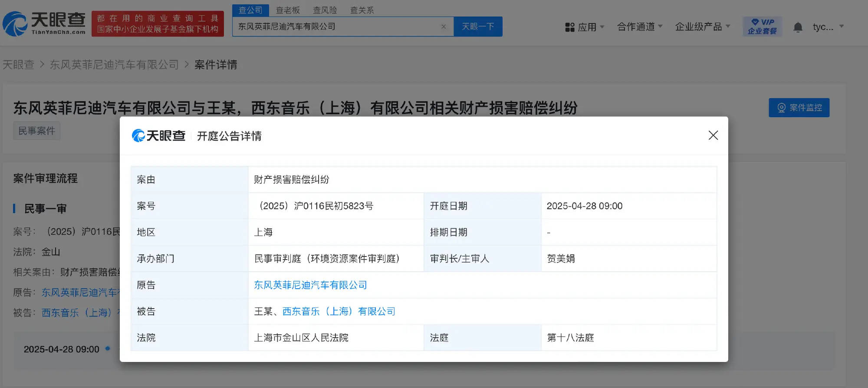Viewport: 868px width, 388px height.
Task: Click the 民事一审 section heading
Action: [x=45, y=209]
